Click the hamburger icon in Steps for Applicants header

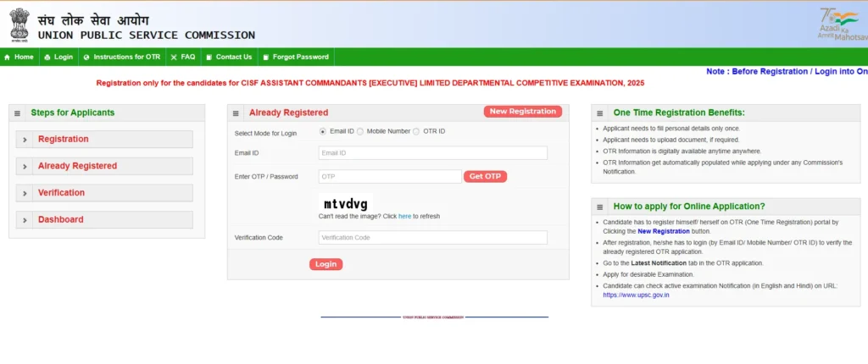[x=17, y=113]
